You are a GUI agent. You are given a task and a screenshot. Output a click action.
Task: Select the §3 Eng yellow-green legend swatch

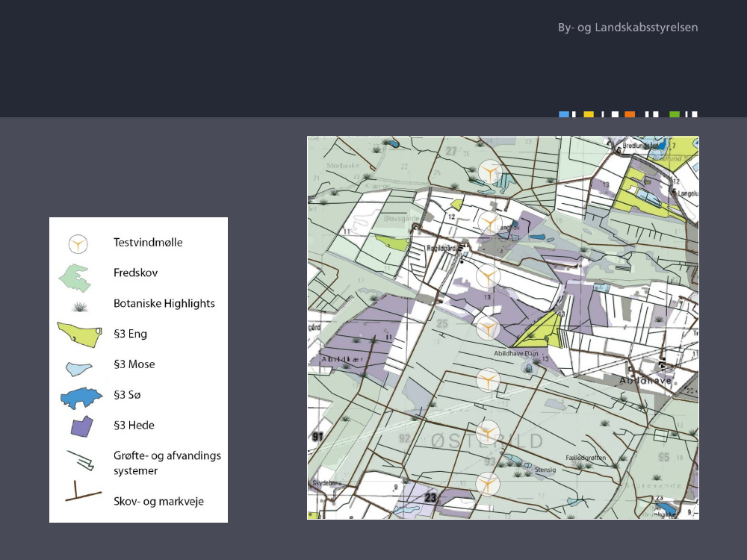[79, 335]
